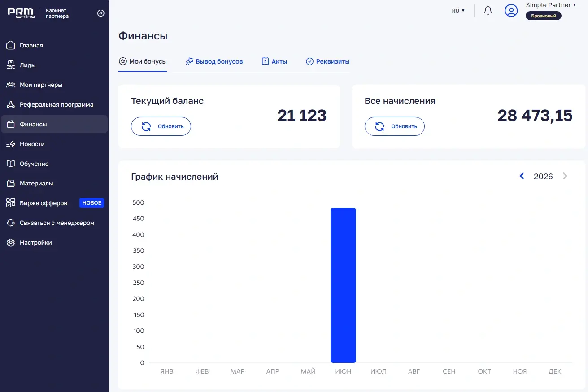588x392 pixels.
Task: Switch to the Мои бонусы tab
Action: 143,61
